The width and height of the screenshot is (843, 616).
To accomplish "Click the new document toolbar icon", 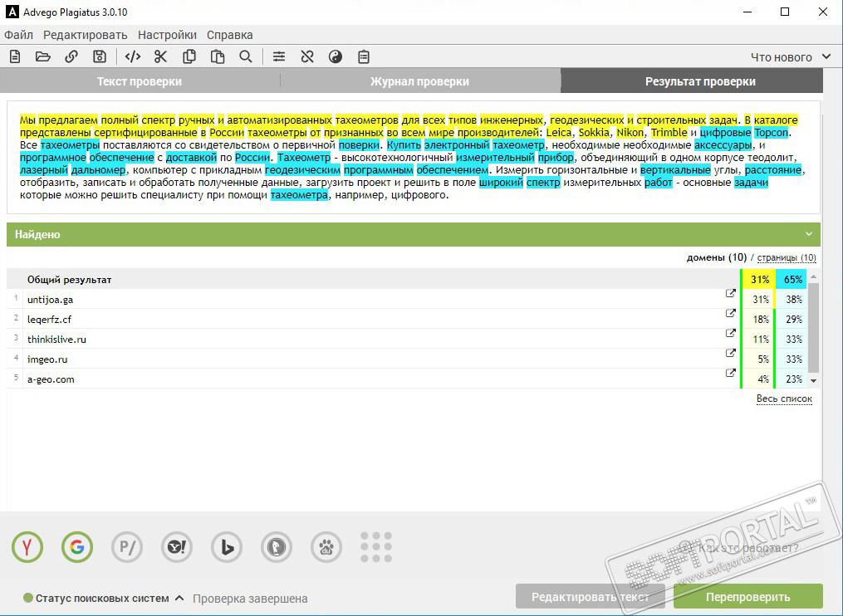I will pos(15,56).
